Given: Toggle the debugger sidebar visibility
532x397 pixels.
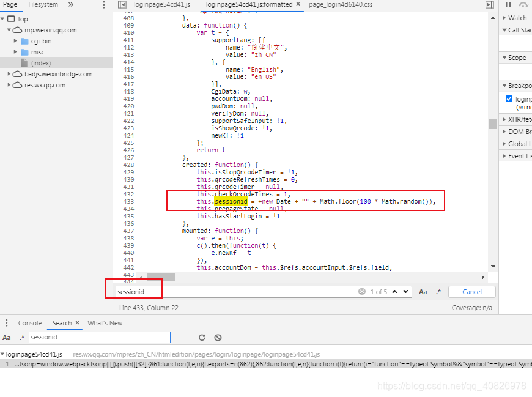Looking at the screenshot, I should [490, 4].
